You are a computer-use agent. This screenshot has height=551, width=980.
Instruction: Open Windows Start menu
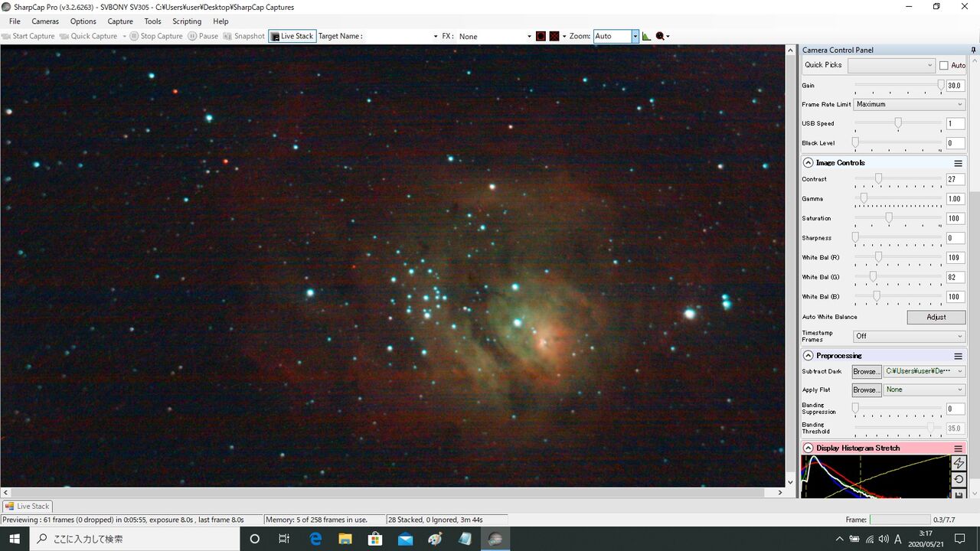15,539
